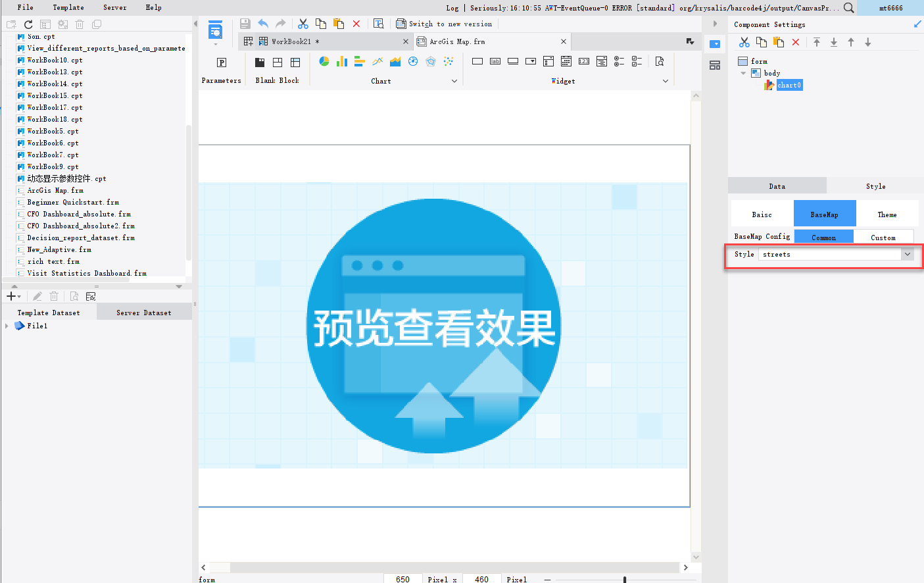
Task: Add a number widget from the Widget group
Action: (x=584, y=61)
